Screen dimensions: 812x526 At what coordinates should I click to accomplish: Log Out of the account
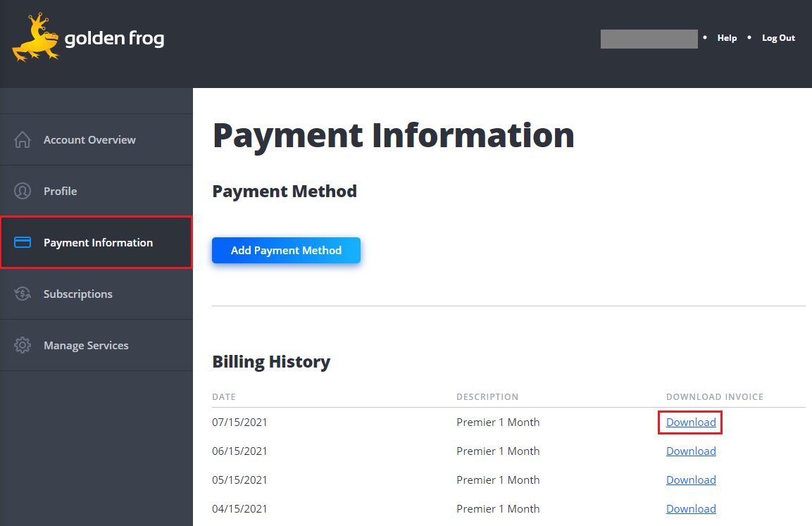point(778,38)
